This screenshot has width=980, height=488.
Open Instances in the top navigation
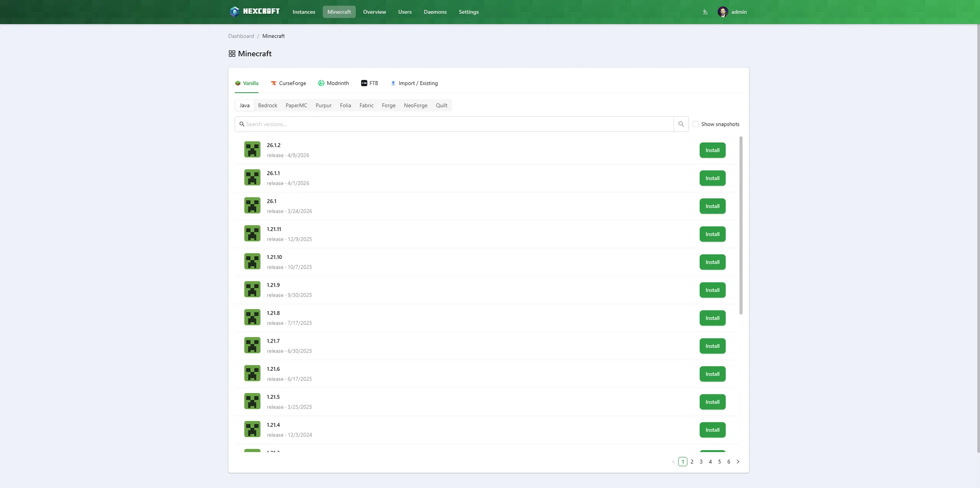point(304,12)
